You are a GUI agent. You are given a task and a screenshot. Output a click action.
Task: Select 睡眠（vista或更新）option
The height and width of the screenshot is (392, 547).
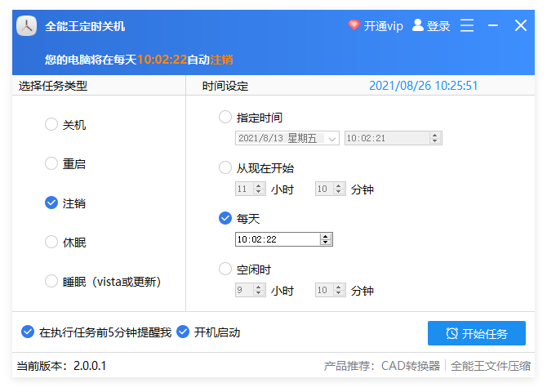[x=51, y=281]
